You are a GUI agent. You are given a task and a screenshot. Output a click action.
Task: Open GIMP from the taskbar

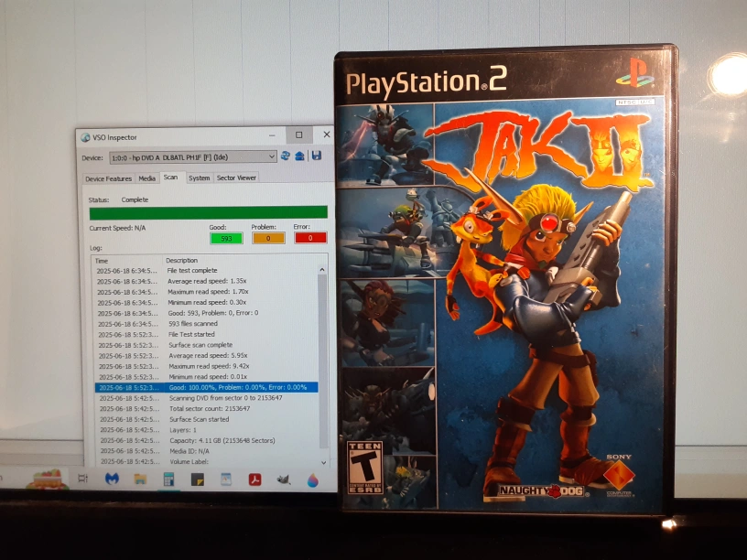[x=284, y=479]
